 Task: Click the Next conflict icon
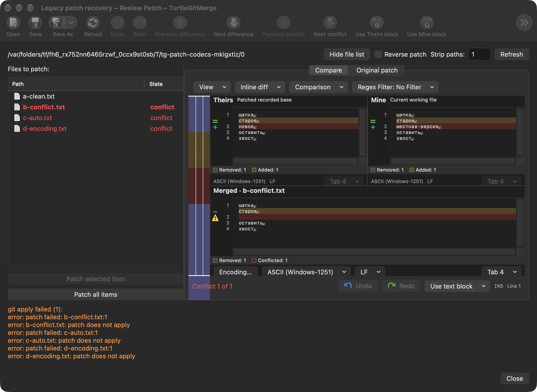(x=330, y=23)
